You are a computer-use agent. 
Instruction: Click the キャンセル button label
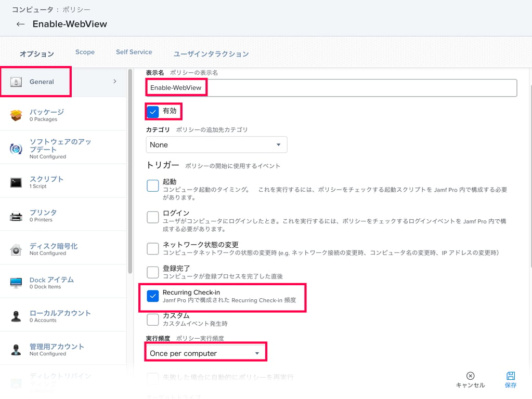(x=470, y=385)
